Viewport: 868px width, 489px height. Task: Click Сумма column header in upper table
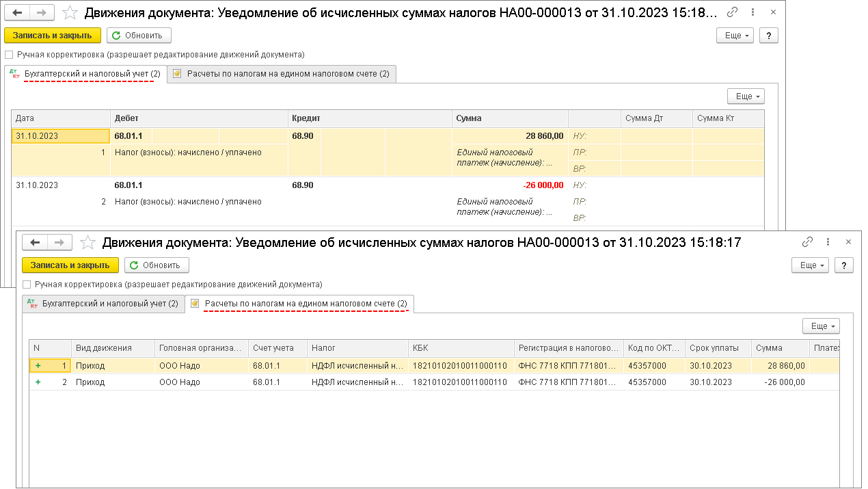[510, 118]
